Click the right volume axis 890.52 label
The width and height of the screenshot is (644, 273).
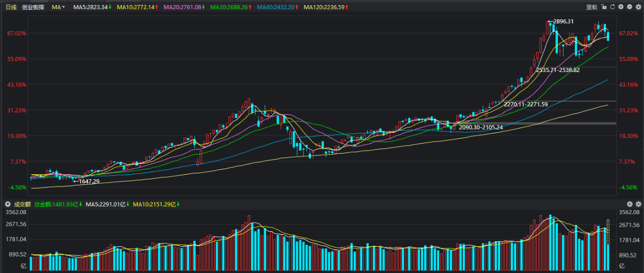628,255
